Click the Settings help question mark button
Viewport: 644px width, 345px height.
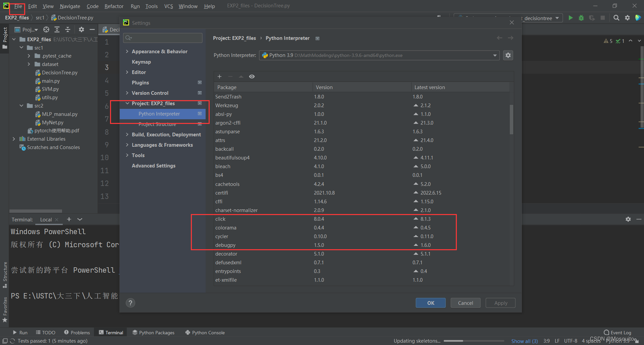(x=130, y=303)
